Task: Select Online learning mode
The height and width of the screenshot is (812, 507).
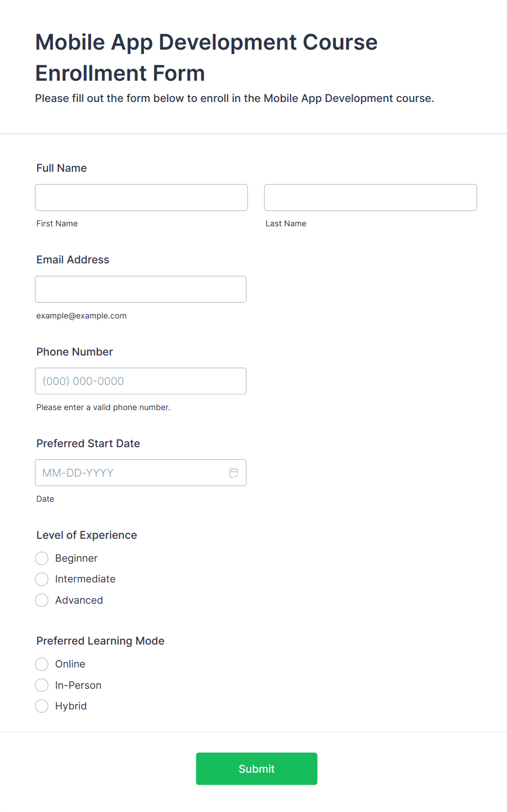Action: pos(42,664)
